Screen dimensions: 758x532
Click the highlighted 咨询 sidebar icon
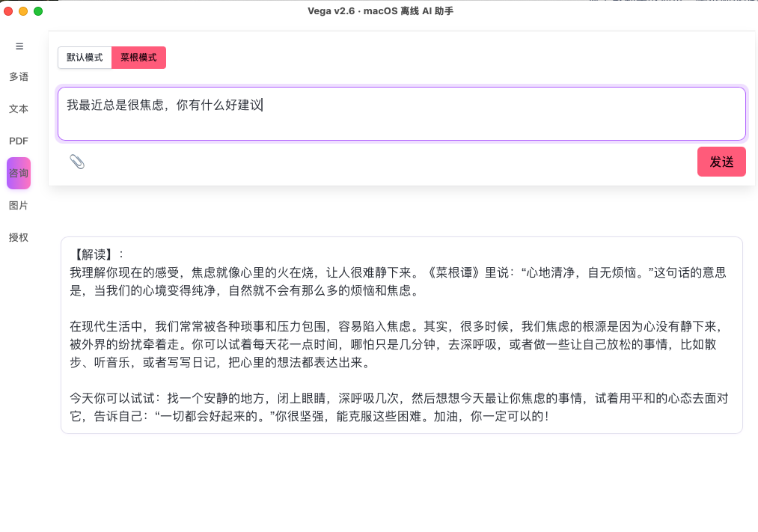(x=18, y=173)
